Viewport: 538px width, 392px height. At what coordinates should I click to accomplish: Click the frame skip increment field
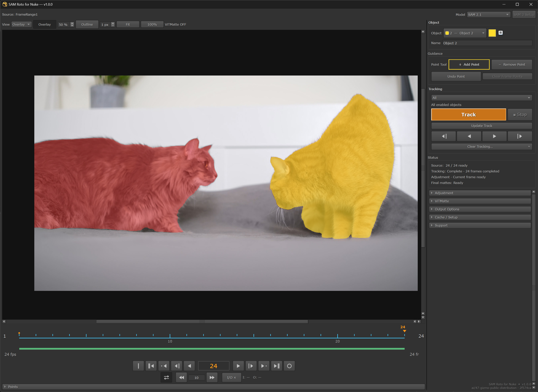(x=197, y=378)
